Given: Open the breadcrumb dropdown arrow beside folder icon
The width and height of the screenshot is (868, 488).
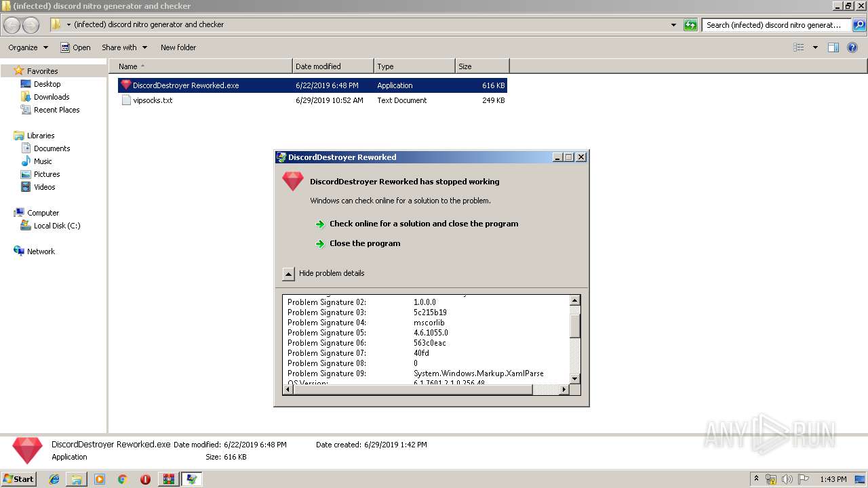Looking at the screenshot, I should coord(68,25).
